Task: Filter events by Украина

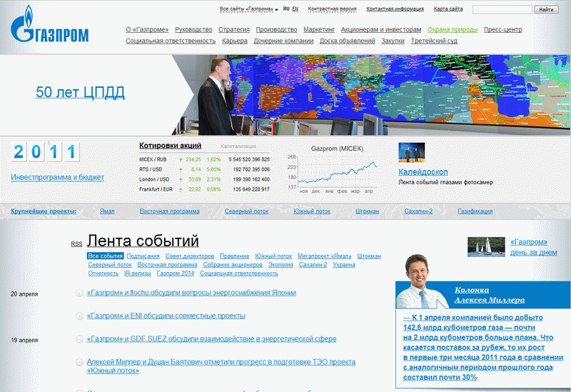Action: click(x=344, y=265)
